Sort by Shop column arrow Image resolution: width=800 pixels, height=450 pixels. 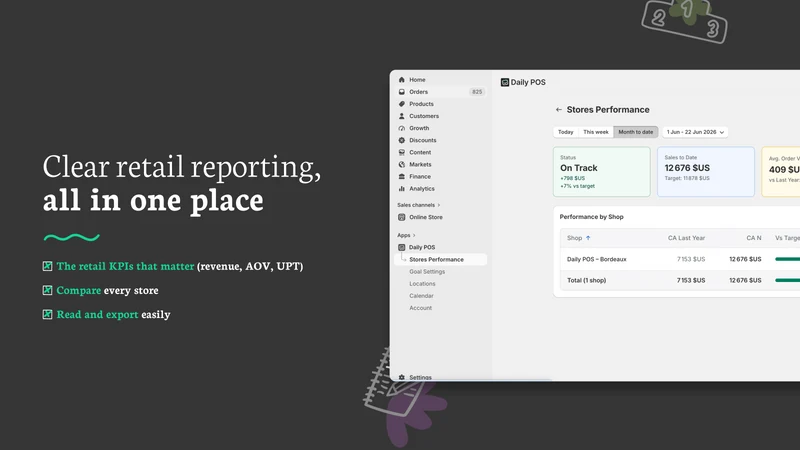[x=588, y=238]
